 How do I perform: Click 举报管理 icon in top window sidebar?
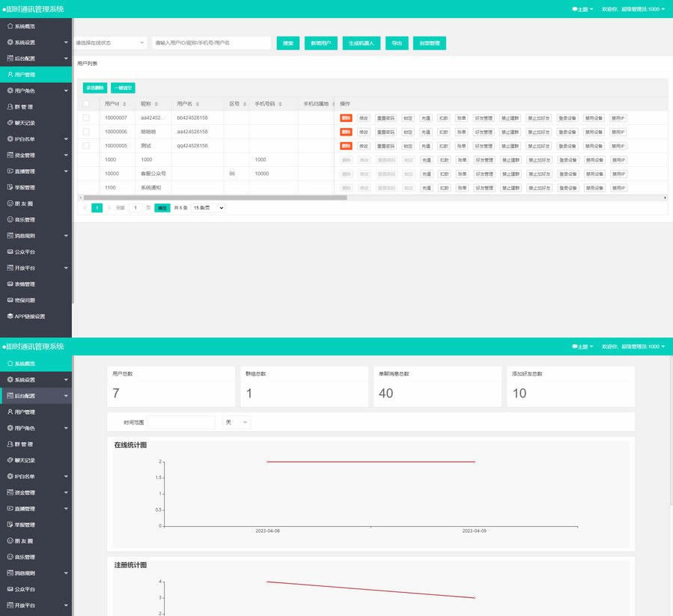[10, 187]
